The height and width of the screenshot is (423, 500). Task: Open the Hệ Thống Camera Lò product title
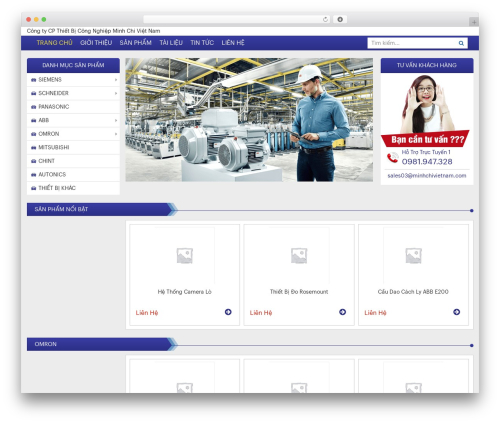pyautogui.click(x=184, y=292)
